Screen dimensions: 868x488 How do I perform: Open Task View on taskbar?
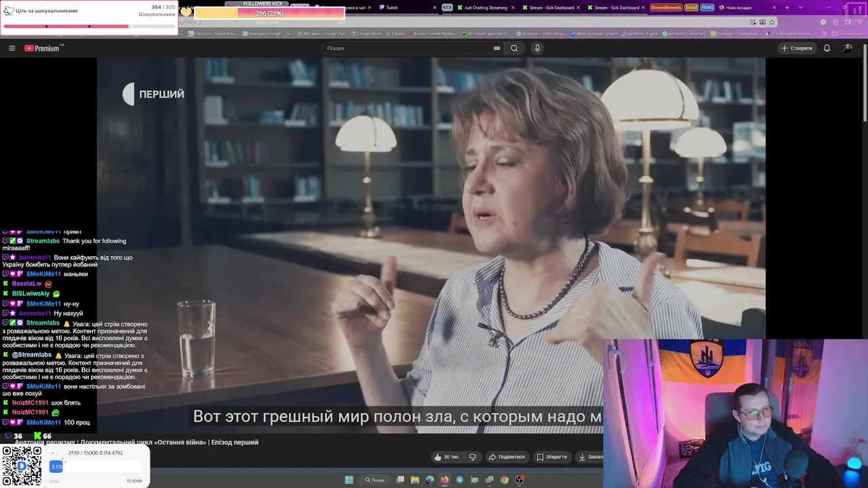click(x=400, y=480)
